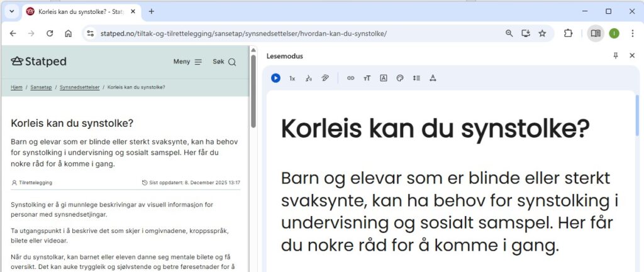Open the font typeface menu
The width and height of the screenshot is (644, 272).
click(x=384, y=78)
